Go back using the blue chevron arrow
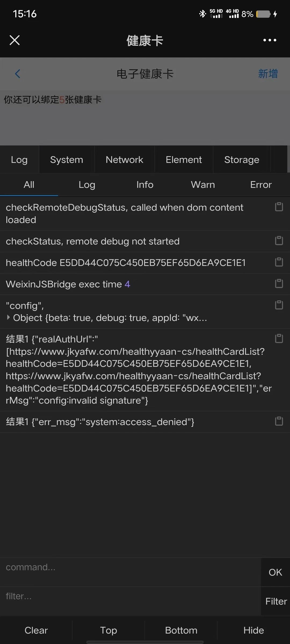 (x=18, y=74)
